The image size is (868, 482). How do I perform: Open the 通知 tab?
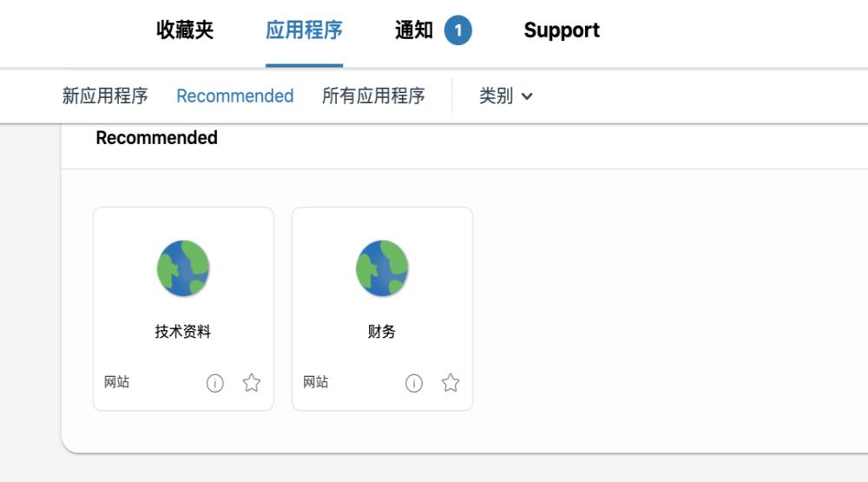413,30
